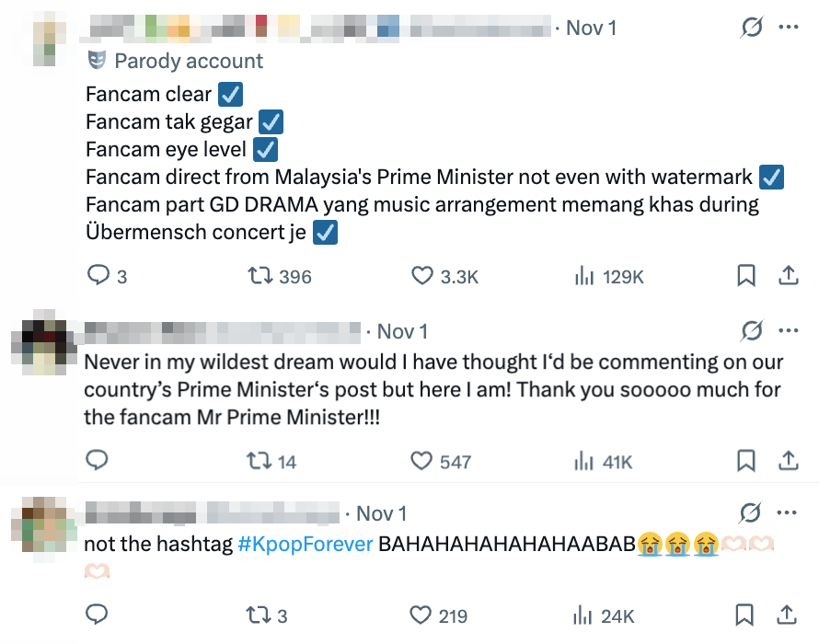Like the post with 3.3K likes
Screen dimensions: 819x644
(x=422, y=276)
